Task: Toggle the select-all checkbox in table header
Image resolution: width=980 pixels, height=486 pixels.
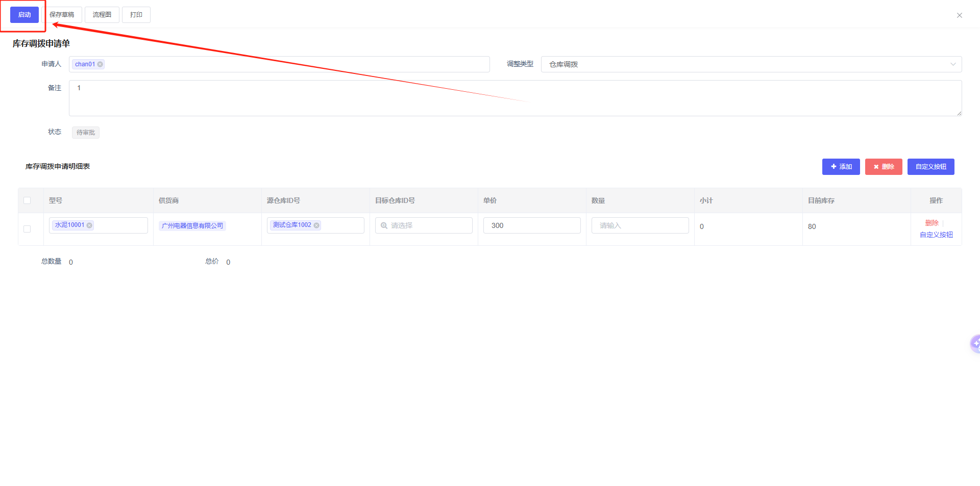Action: point(27,200)
